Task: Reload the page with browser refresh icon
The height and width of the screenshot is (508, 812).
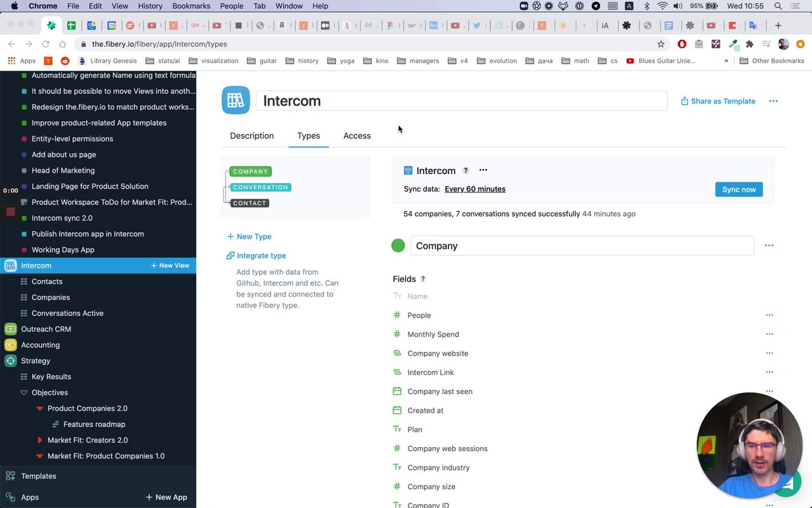Action: click(x=45, y=44)
